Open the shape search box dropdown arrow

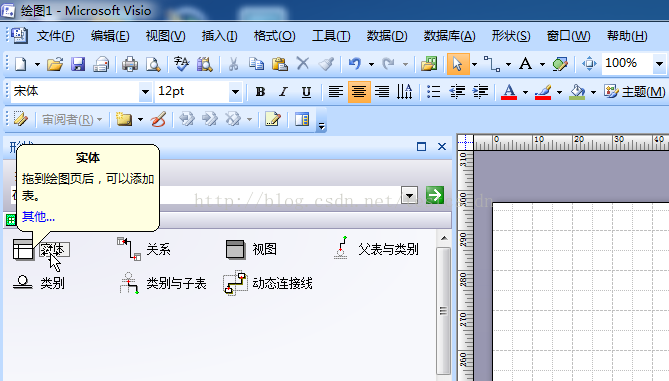(x=409, y=196)
